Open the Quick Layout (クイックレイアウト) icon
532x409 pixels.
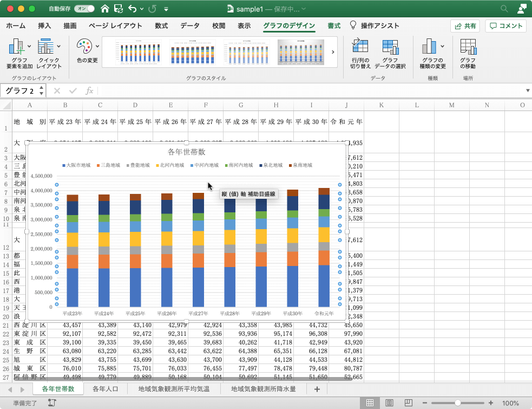(x=46, y=48)
